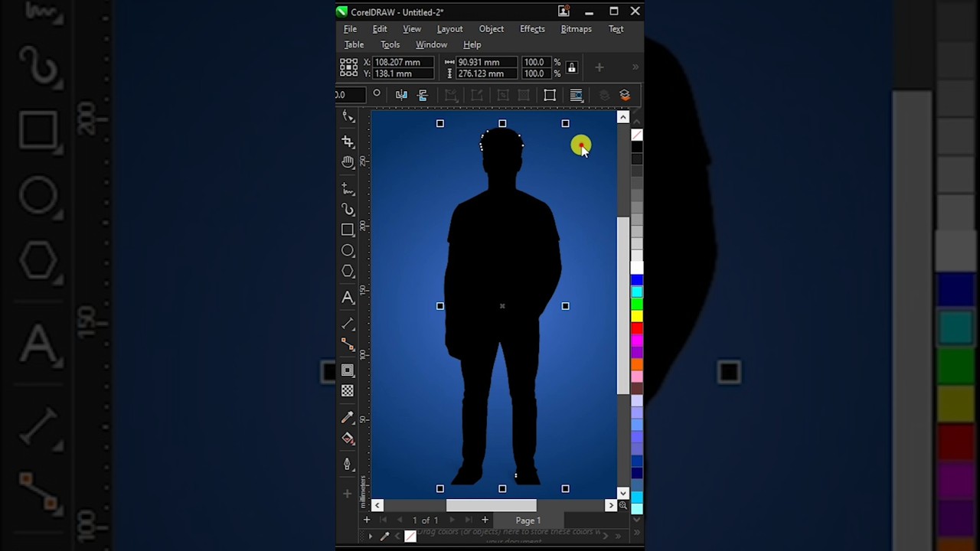Select the Text tool
The image size is (980, 551).
(x=348, y=298)
